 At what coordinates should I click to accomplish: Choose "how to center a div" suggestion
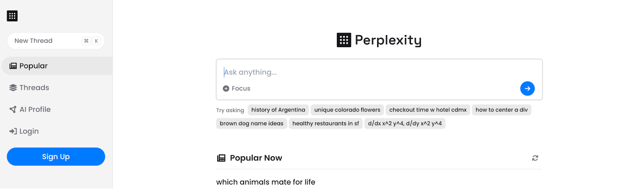(502, 110)
